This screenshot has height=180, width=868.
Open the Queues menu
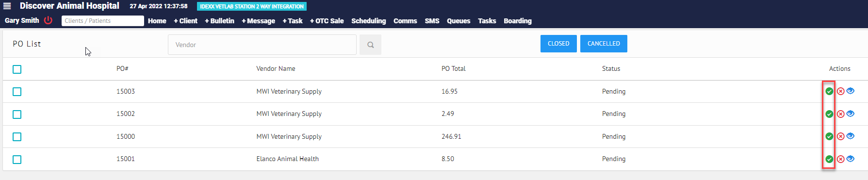pyautogui.click(x=459, y=21)
